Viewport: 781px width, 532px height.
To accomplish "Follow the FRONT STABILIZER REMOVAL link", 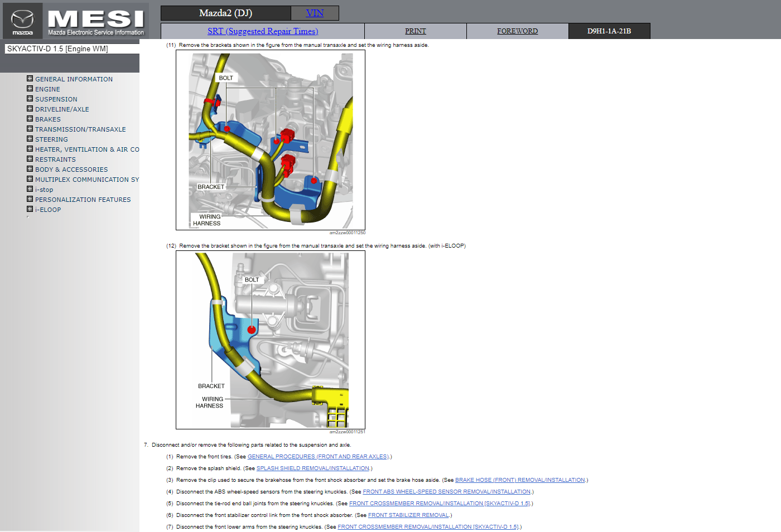I will (408, 515).
